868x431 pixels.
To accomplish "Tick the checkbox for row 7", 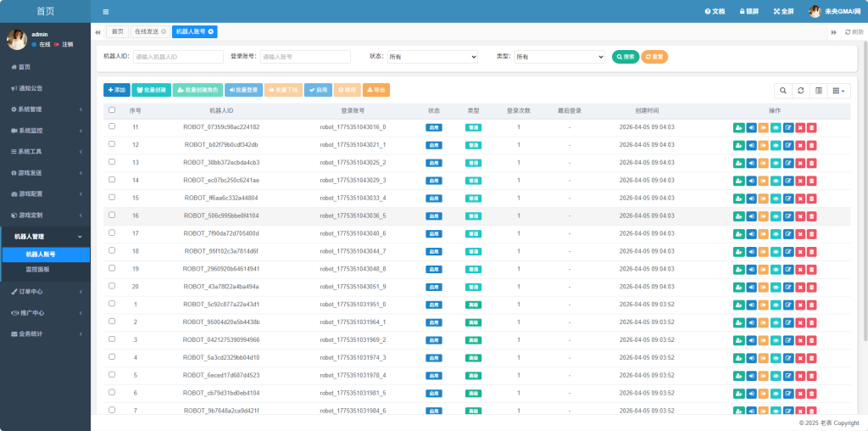I will tap(112, 410).
